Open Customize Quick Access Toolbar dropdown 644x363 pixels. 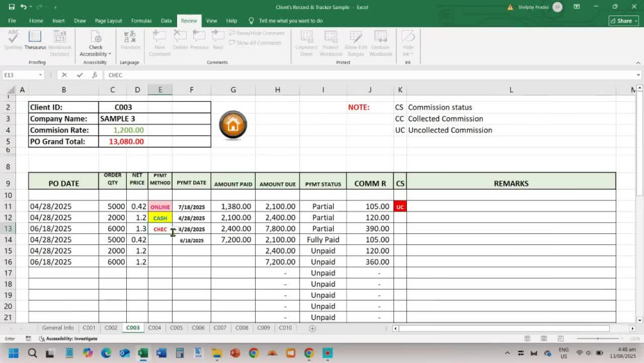[55, 7]
